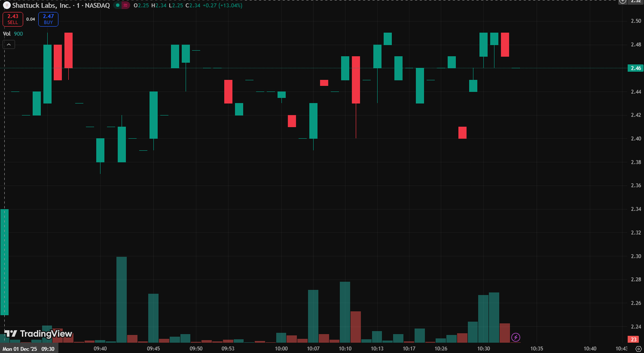Screen dimensions: 644x353
Task: Click the Shattuck Labs round logo icon
Action: [6, 5]
